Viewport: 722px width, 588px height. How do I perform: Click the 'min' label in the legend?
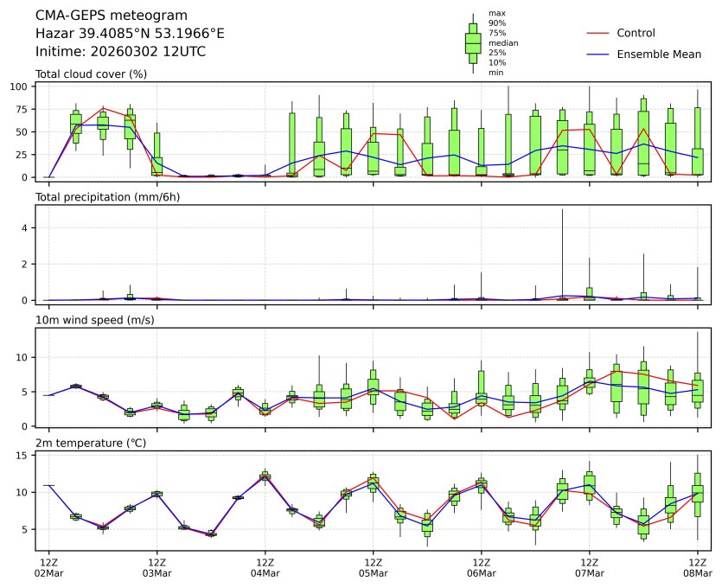pyautogui.click(x=495, y=73)
